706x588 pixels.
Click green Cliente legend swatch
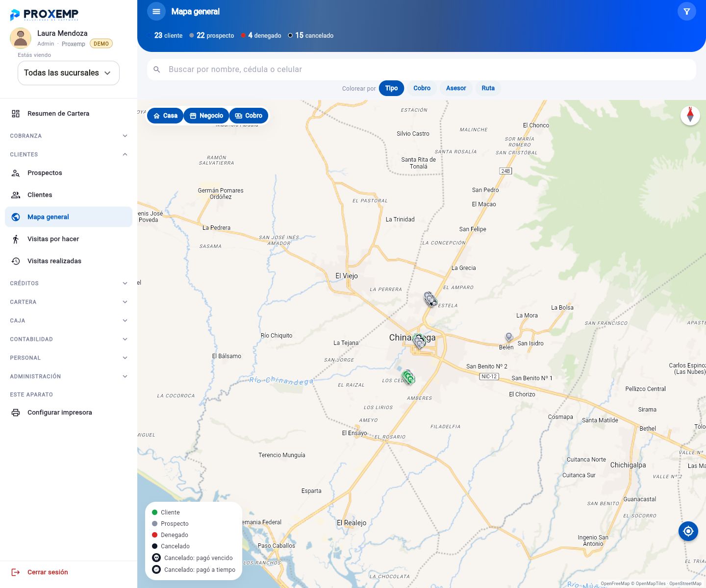click(x=155, y=513)
